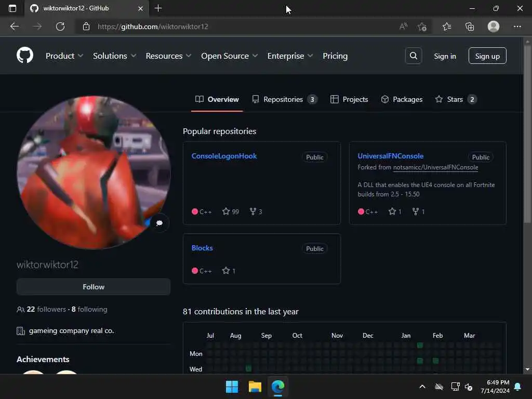Switch to the Projects tab

349,99
